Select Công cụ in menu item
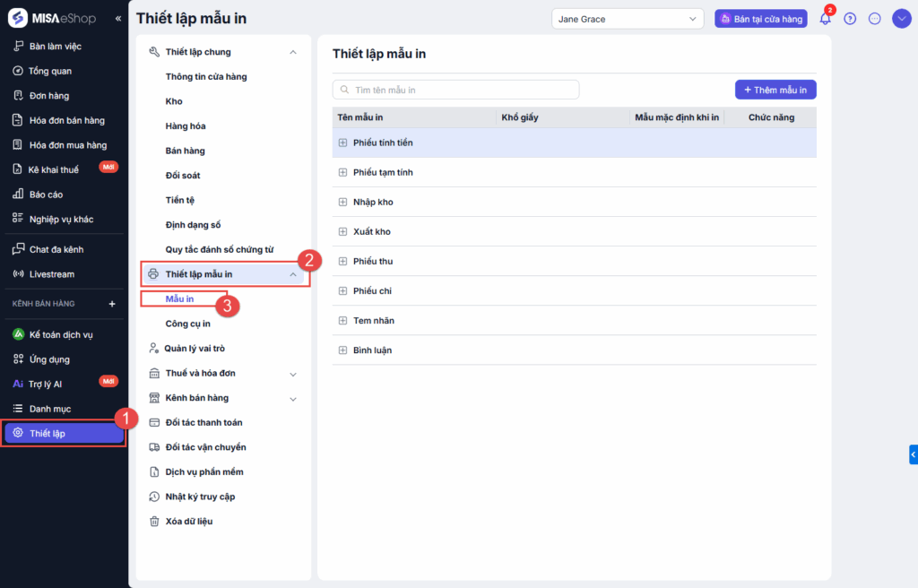 click(187, 324)
